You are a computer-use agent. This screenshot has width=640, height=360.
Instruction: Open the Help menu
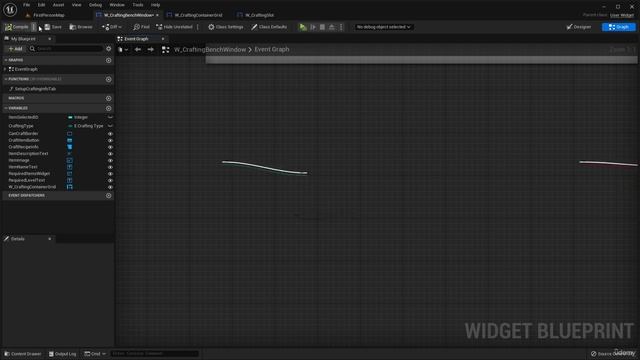156,5
